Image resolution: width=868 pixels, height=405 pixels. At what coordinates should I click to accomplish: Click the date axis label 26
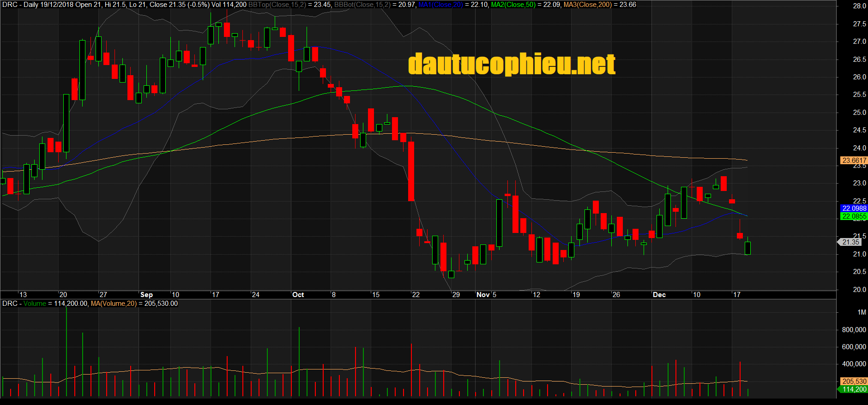pyautogui.click(x=616, y=295)
